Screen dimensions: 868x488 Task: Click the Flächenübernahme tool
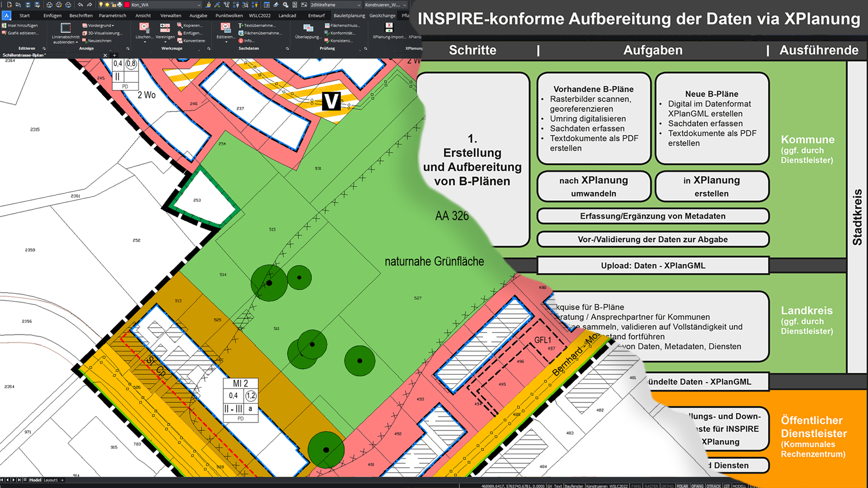[260, 33]
